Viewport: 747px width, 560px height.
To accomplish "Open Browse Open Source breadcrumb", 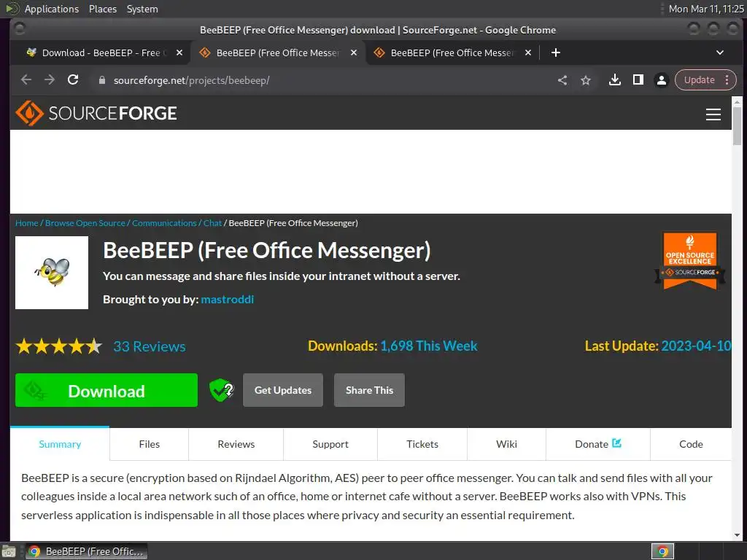I will [85, 223].
